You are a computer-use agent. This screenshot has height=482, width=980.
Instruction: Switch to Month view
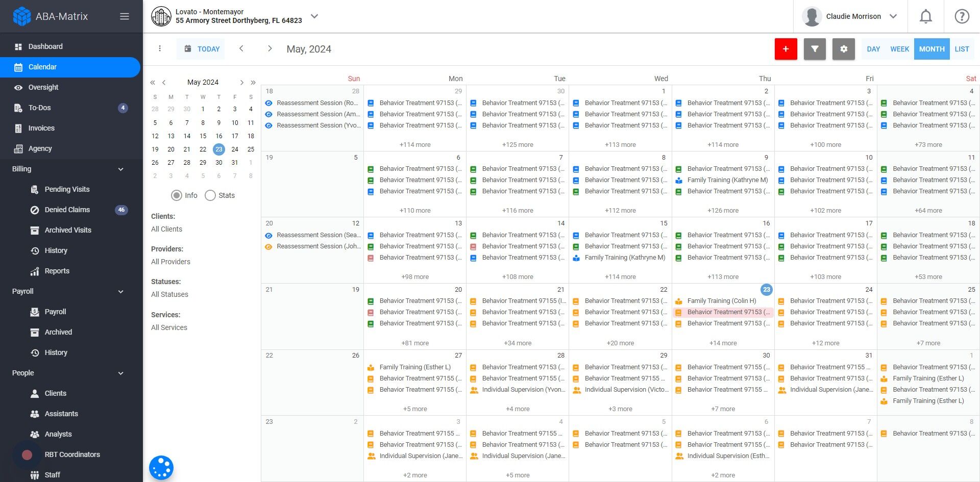coord(932,49)
